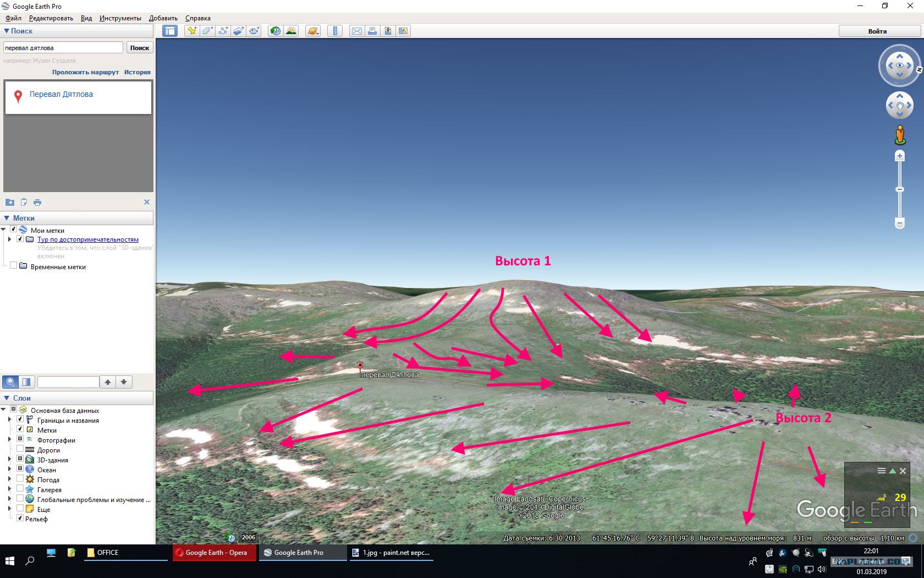Toggle sunlight across the landscape

[x=291, y=31]
